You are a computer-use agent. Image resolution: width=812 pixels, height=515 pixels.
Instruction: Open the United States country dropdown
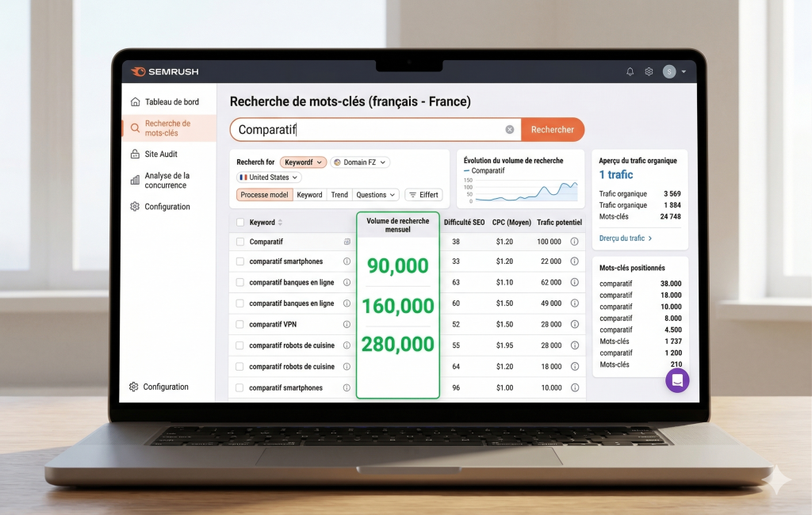(269, 177)
